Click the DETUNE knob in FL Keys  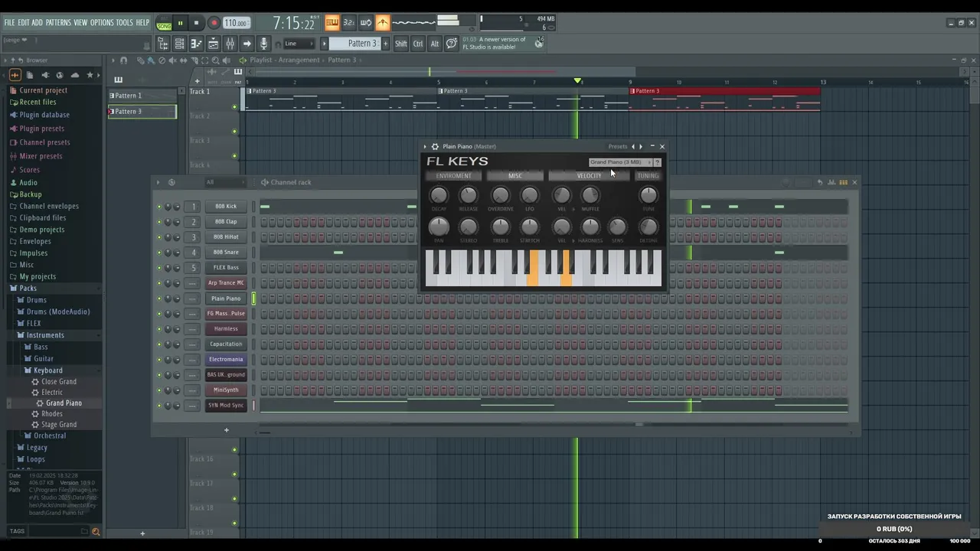click(648, 227)
